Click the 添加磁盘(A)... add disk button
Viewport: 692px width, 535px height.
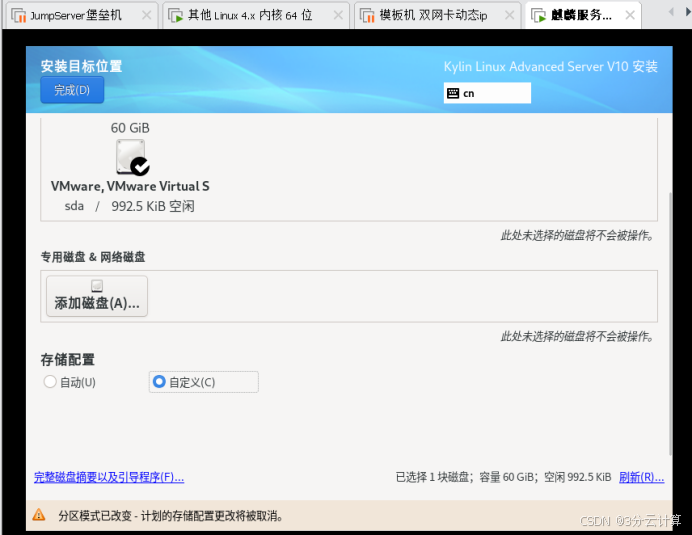click(x=97, y=296)
